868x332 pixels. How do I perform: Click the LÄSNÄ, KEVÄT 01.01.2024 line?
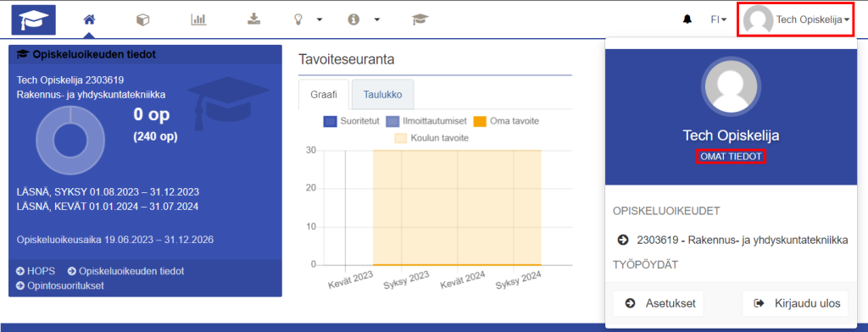coord(108,207)
